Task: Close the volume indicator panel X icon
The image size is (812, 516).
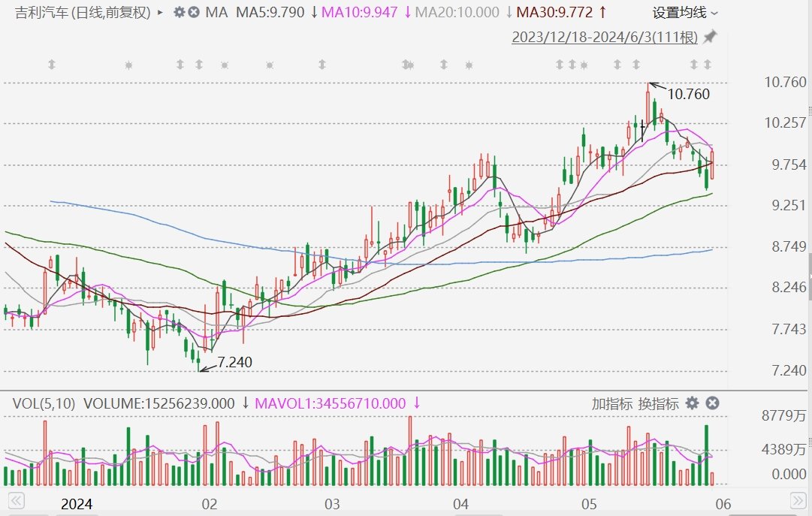Action: click(x=713, y=403)
